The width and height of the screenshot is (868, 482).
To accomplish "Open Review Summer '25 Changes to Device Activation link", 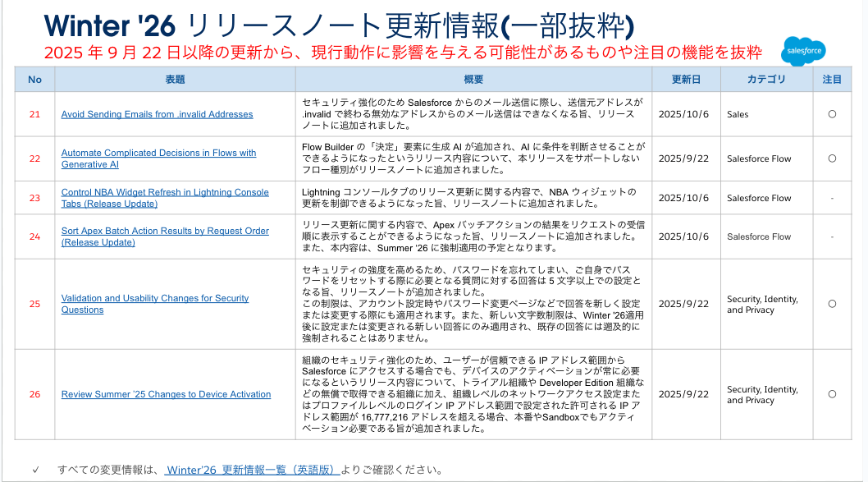I will point(166,394).
